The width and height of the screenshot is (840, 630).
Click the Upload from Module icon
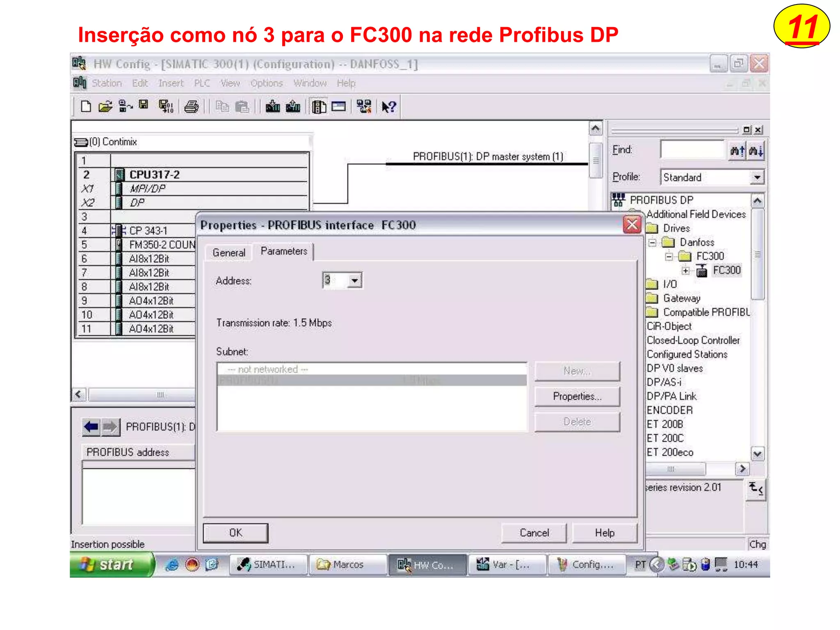293,107
